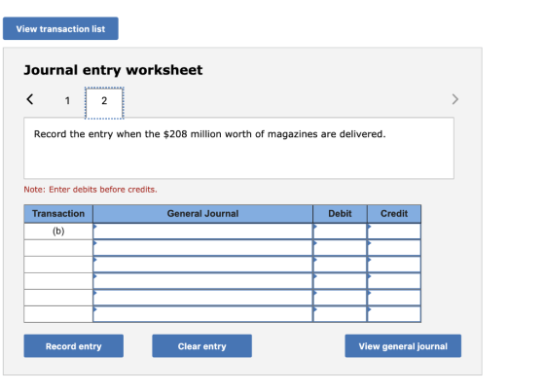Click the Journal entry worksheet heading

click(113, 70)
